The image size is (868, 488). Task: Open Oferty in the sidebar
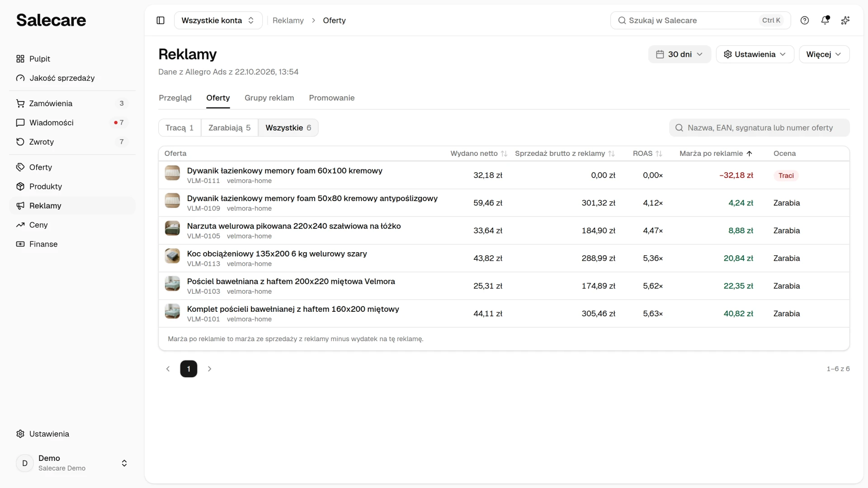tap(72, 167)
